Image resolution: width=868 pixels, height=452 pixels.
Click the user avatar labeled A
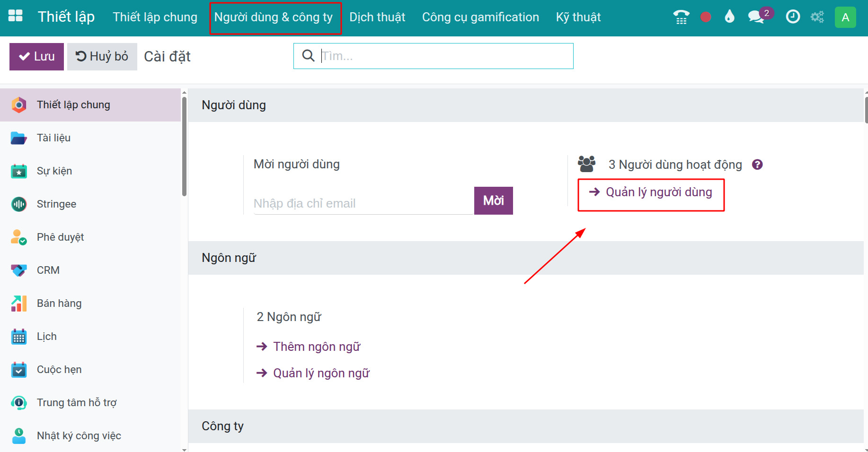point(846,17)
